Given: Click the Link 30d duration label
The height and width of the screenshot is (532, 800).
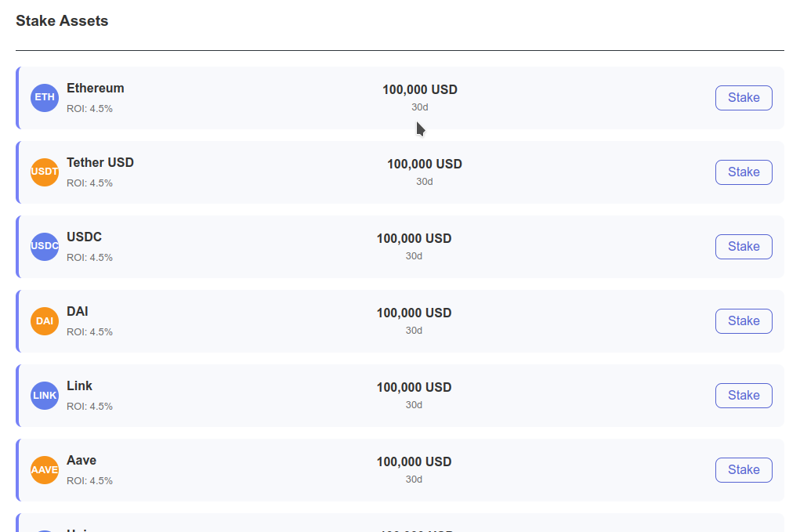Looking at the screenshot, I should [x=414, y=405].
